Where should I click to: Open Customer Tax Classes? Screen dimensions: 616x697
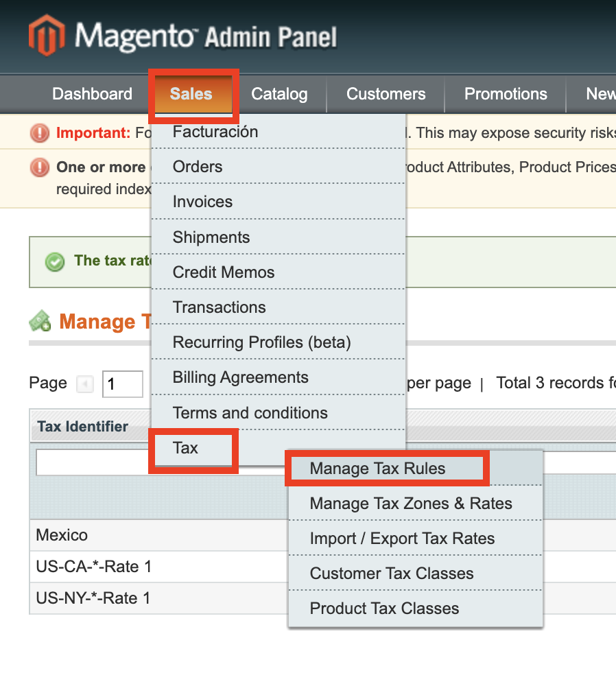click(415, 574)
